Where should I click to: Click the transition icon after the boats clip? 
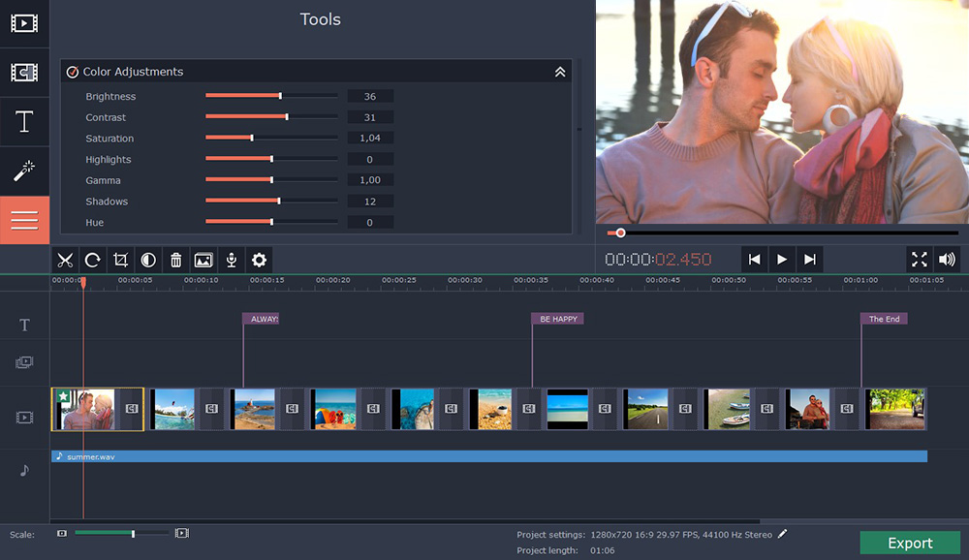tap(766, 409)
